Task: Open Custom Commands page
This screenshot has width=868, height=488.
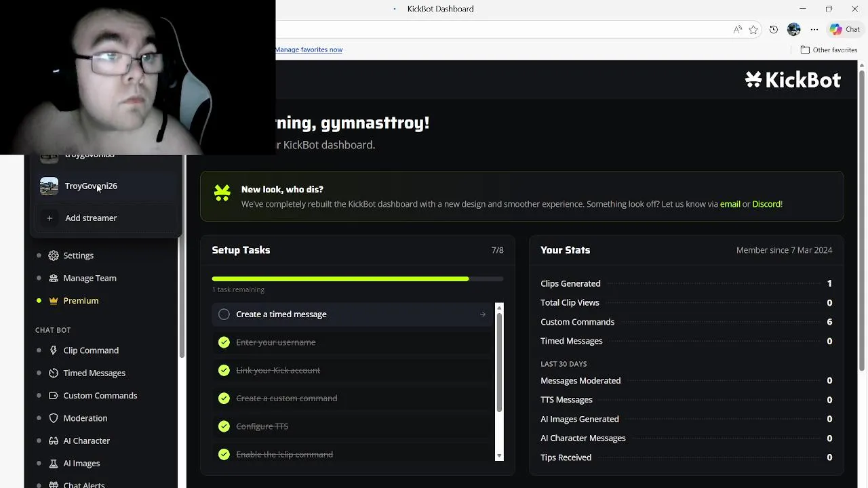Action: tap(102, 395)
